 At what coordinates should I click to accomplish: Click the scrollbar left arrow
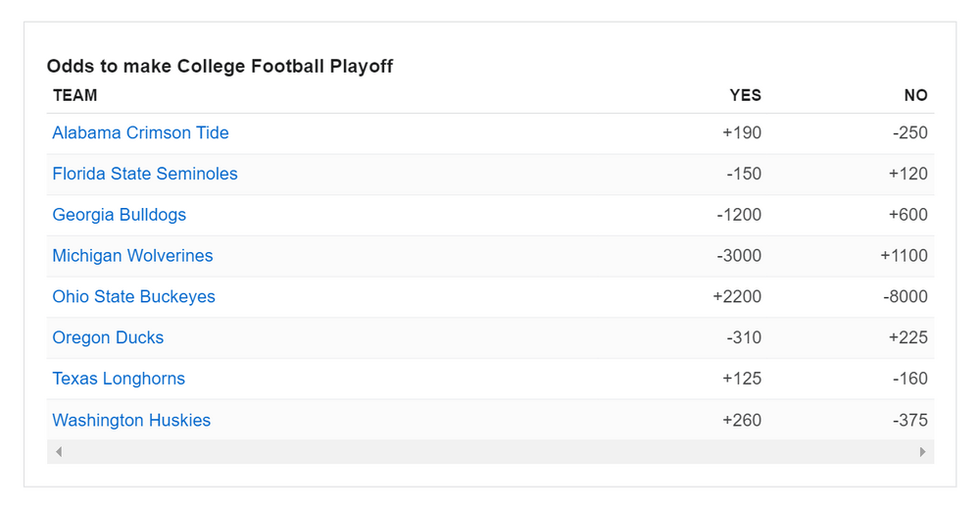click(59, 452)
